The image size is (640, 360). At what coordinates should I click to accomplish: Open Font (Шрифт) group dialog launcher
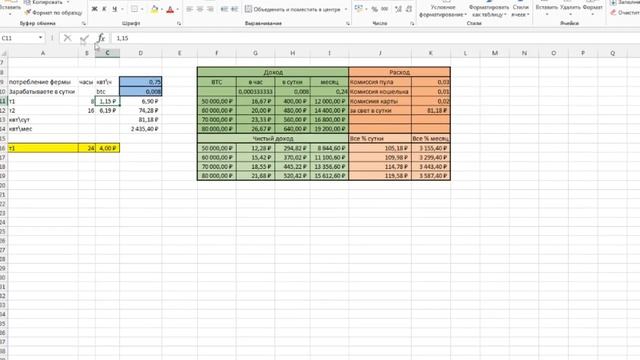coord(179,24)
